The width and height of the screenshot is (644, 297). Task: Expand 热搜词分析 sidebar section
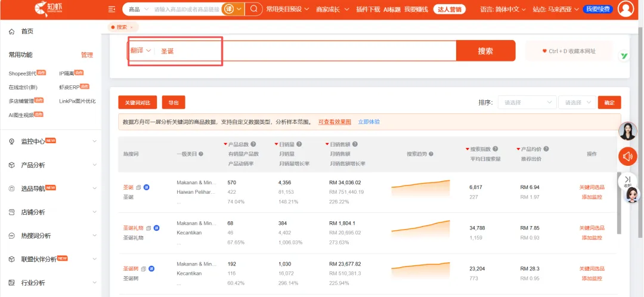53,236
